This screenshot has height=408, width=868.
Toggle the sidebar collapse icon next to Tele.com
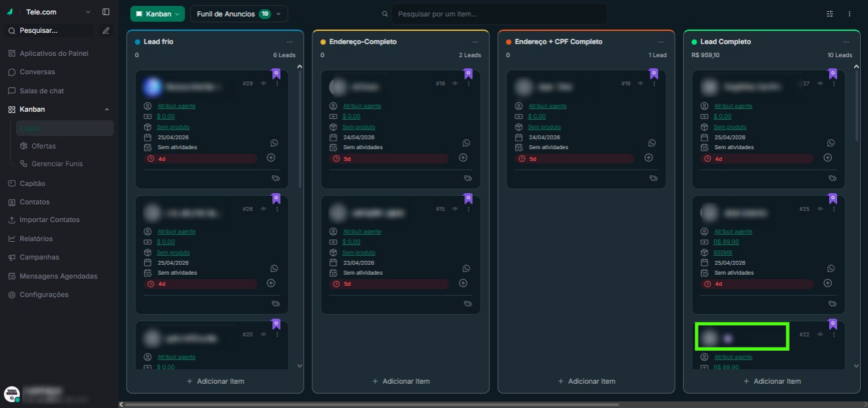click(x=105, y=11)
